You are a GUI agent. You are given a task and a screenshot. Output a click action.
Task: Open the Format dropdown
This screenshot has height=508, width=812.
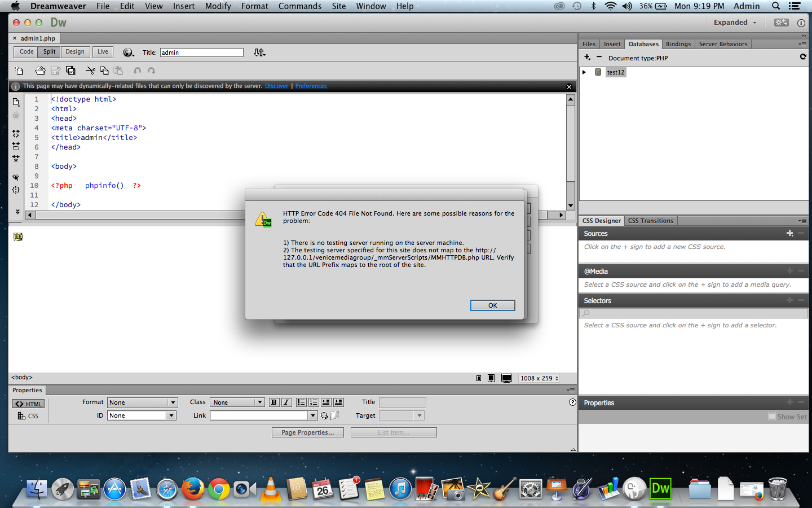click(x=143, y=402)
